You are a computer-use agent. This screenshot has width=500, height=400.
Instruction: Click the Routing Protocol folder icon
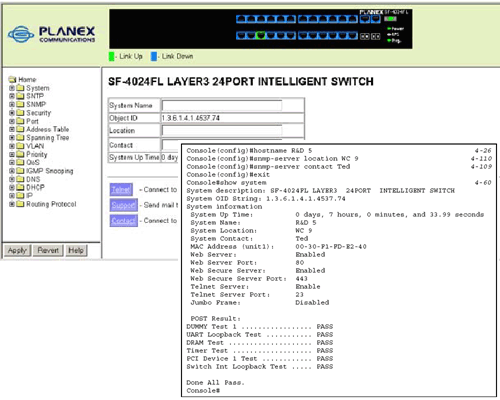tap(20, 204)
